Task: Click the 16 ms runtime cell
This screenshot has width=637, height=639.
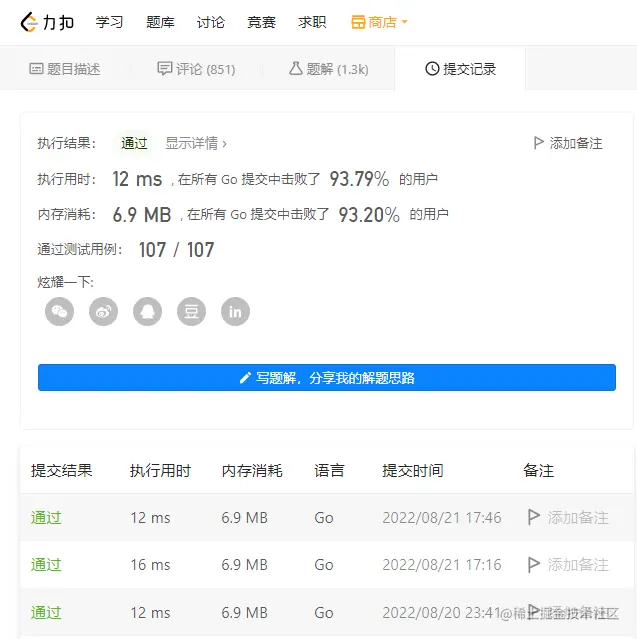Action: pos(150,565)
